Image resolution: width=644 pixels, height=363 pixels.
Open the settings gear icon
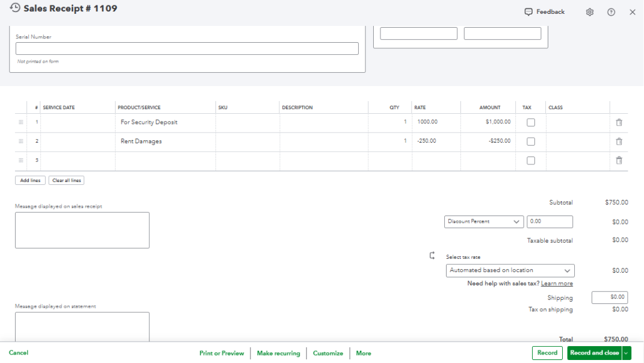(590, 12)
